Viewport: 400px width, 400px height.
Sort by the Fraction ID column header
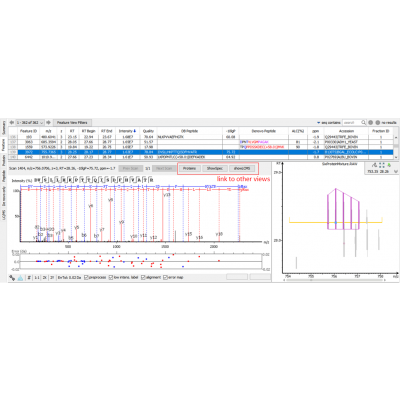click(381, 131)
